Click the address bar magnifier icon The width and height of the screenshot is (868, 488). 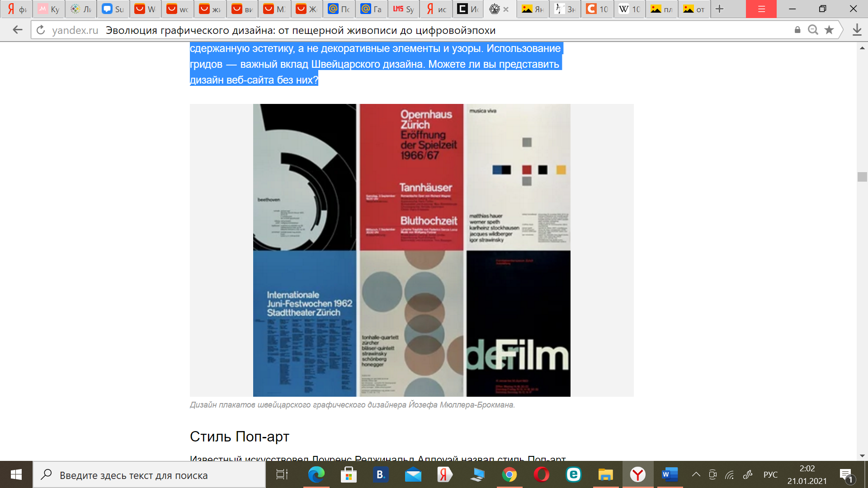[813, 30]
